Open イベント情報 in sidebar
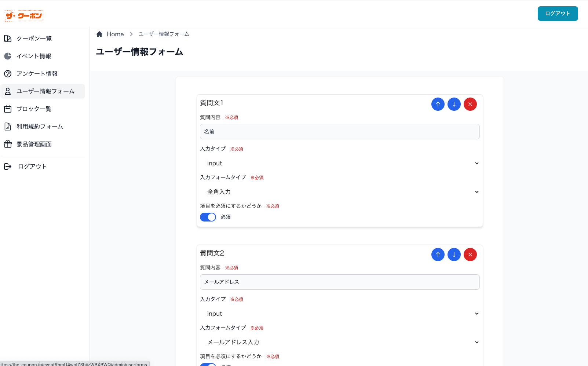 click(x=43, y=56)
